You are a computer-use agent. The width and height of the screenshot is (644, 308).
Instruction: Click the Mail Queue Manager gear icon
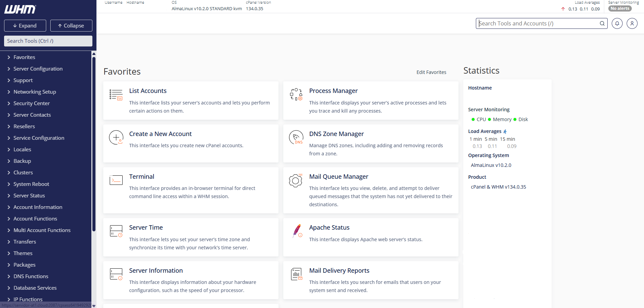(x=296, y=180)
